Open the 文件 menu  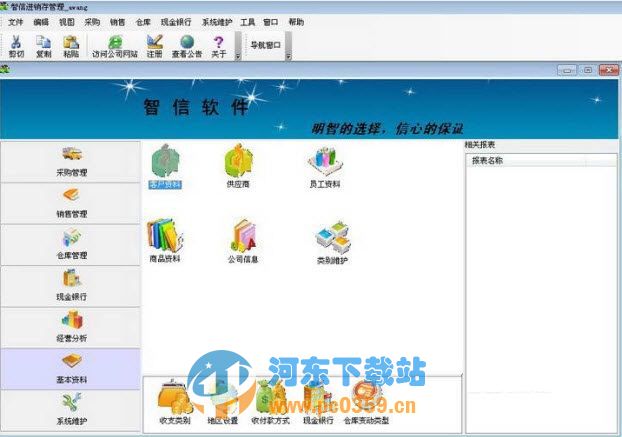(x=15, y=22)
